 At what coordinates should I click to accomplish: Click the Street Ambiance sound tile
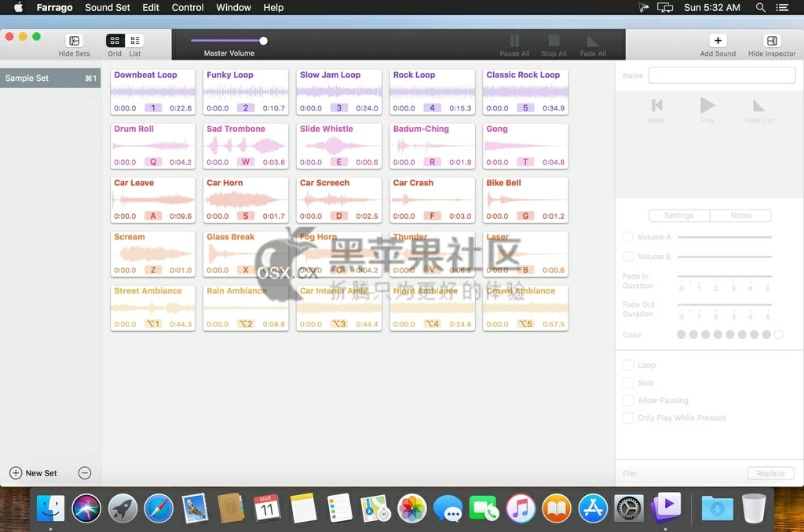153,308
